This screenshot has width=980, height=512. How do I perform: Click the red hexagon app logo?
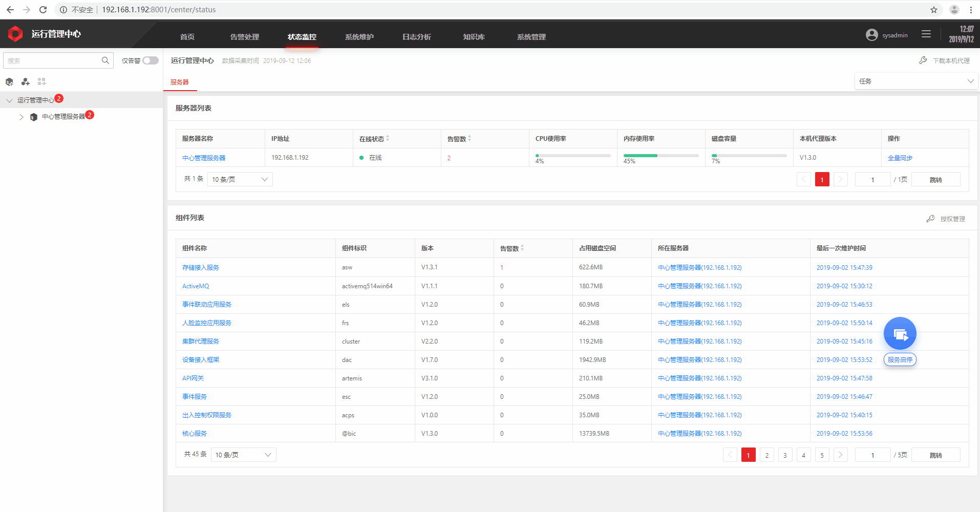(15, 34)
